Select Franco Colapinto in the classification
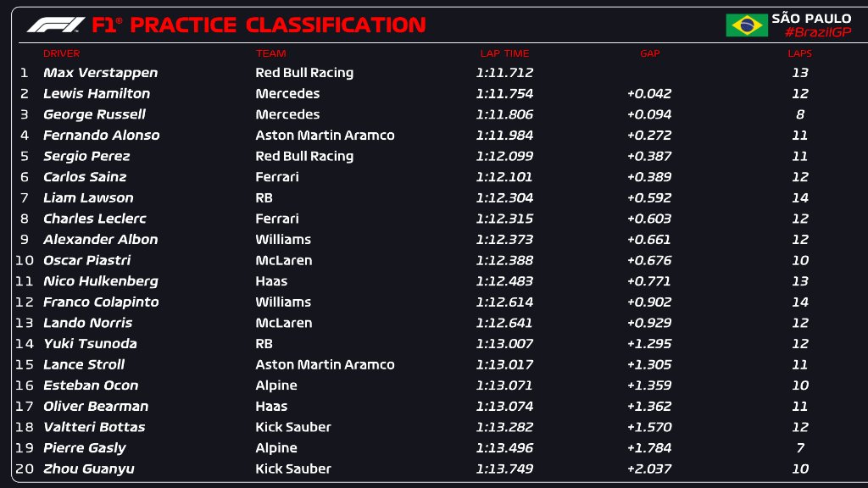 point(101,302)
